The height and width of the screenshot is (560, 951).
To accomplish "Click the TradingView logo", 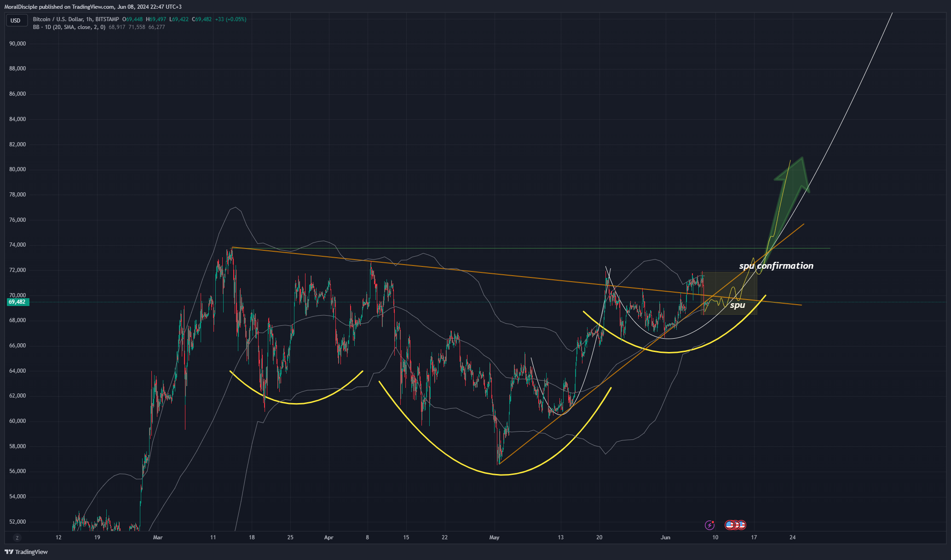I will (x=26, y=552).
